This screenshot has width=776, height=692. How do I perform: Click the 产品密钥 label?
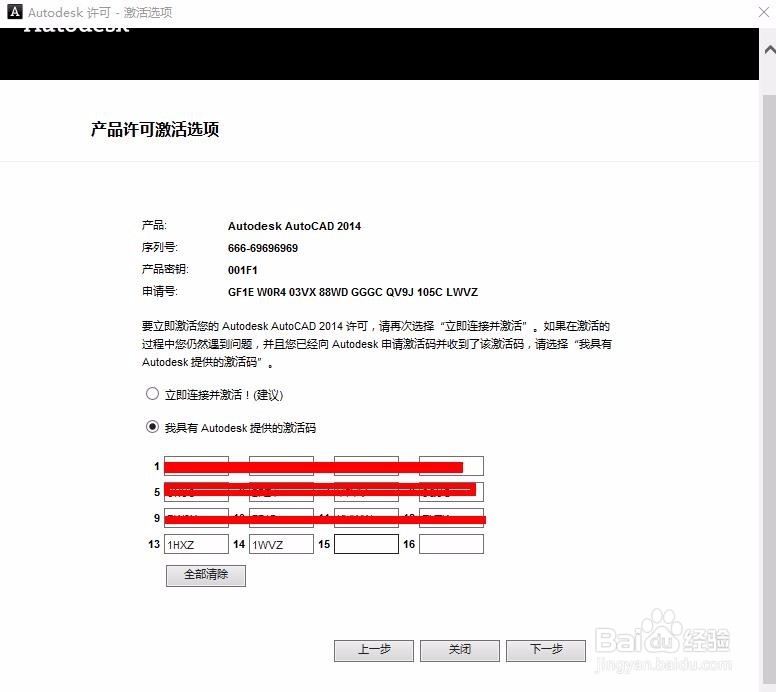point(165,269)
